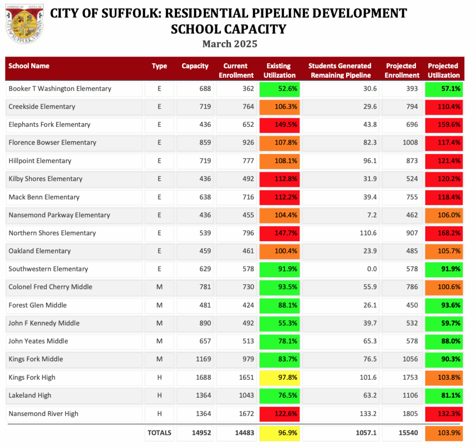Select the red 168.2% projected utilization cell
This screenshot has width=476, height=448.
(x=443, y=233)
